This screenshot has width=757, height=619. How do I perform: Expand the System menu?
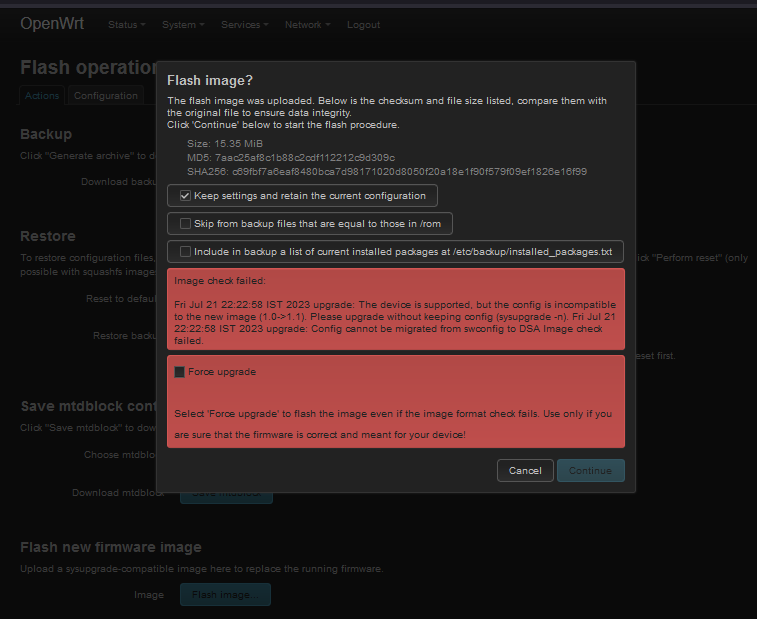183,25
